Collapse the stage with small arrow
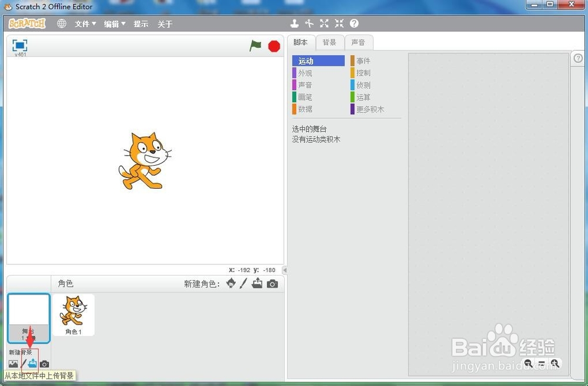The height and width of the screenshot is (386, 588). click(x=285, y=270)
